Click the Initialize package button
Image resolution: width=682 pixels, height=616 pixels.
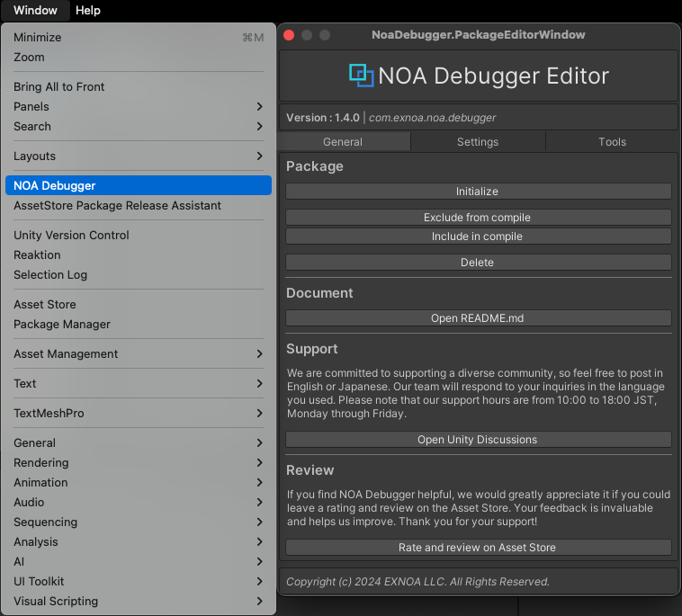pyautogui.click(x=478, y=191)
